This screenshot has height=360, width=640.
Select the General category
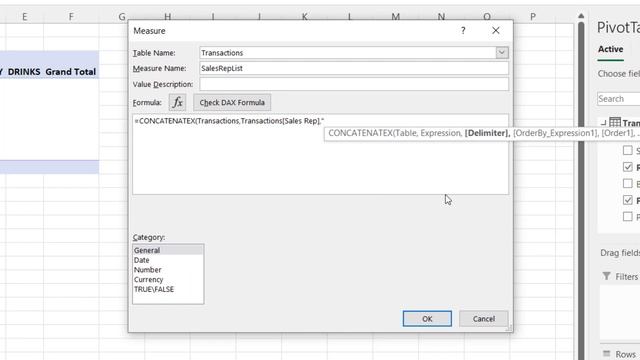pyautogui.click(x=168, y=250)
